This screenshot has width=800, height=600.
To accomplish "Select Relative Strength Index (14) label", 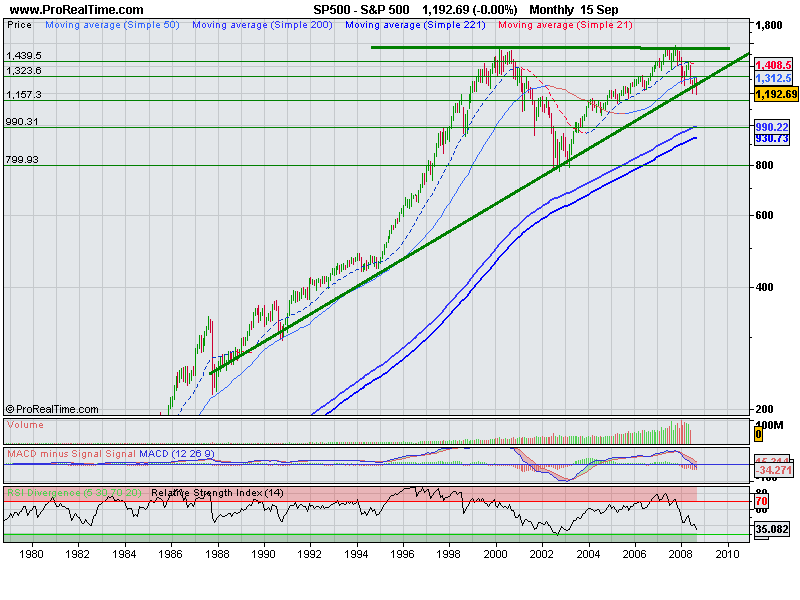I will 217,493.
